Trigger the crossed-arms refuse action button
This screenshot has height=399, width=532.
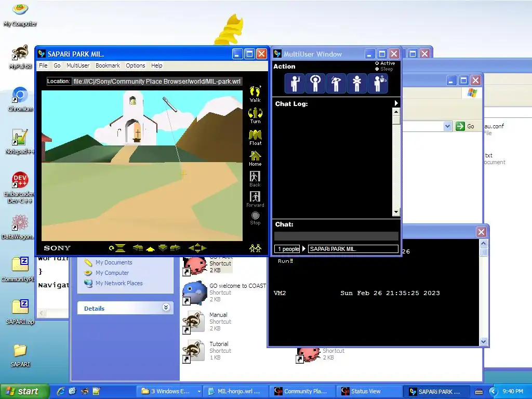coord(356,83)
